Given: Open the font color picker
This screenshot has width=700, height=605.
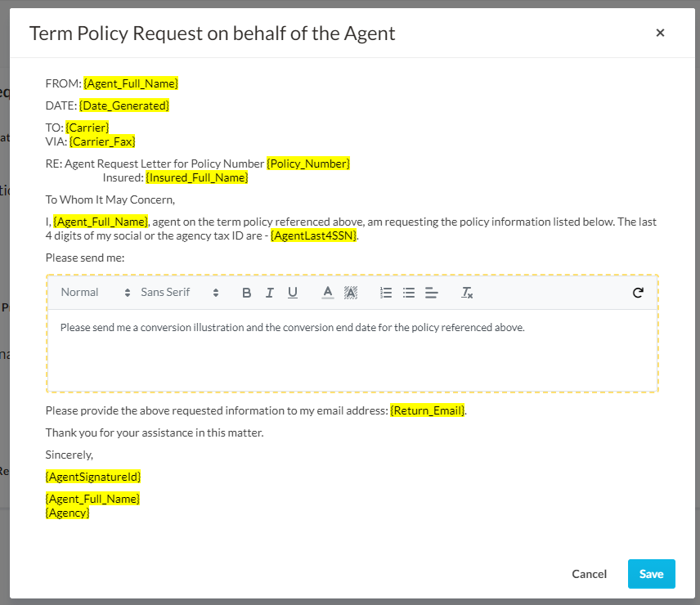Looking at the screenshot, I should 327,292.
